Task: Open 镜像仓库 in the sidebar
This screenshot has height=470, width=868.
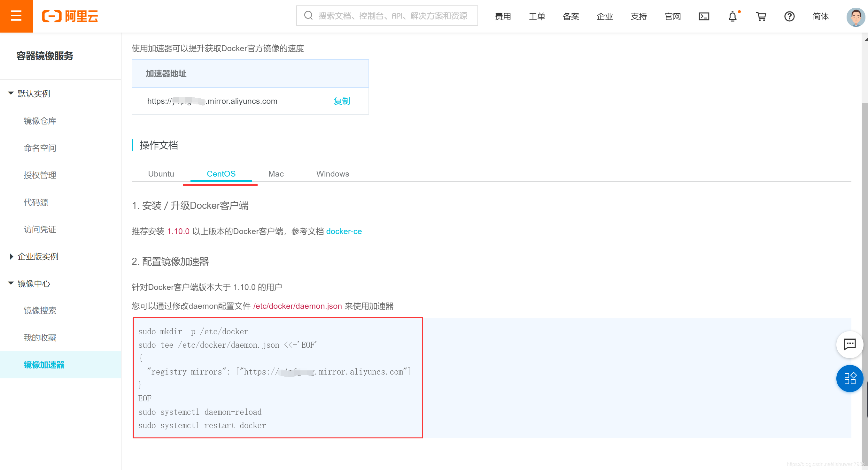Action: pyautogui.click(x=40, y=120)
